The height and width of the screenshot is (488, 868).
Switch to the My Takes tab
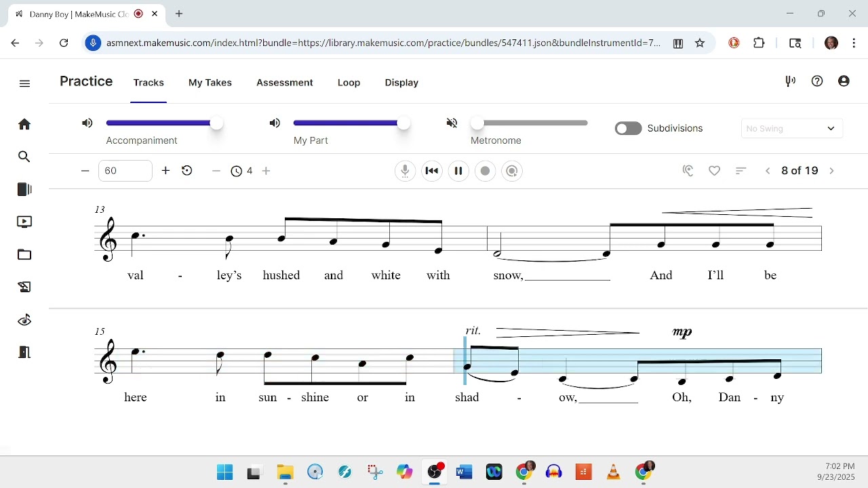pyautogui.click(x=210, y=82)
